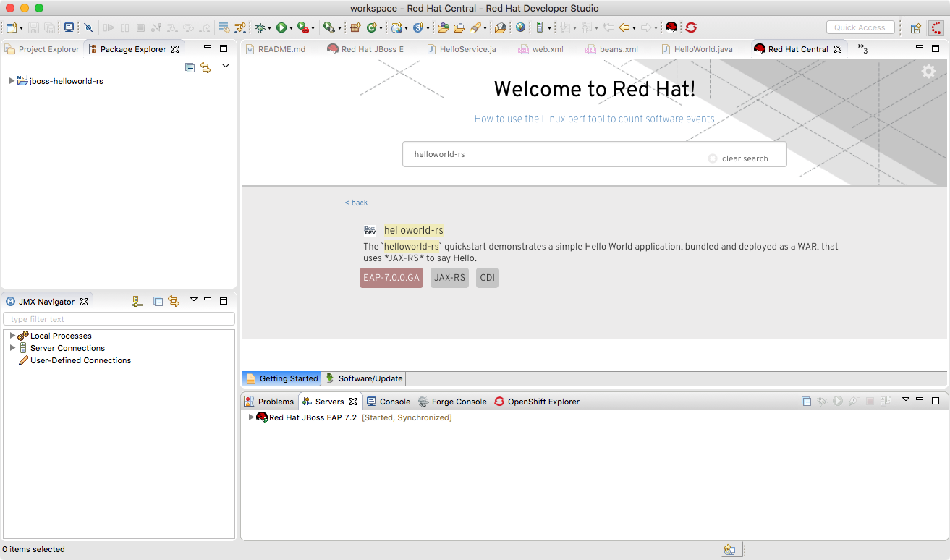This screenshot has height=560, width=950.
Task: Switch to Project Explorer tab
Action: [x=42, y=49]
